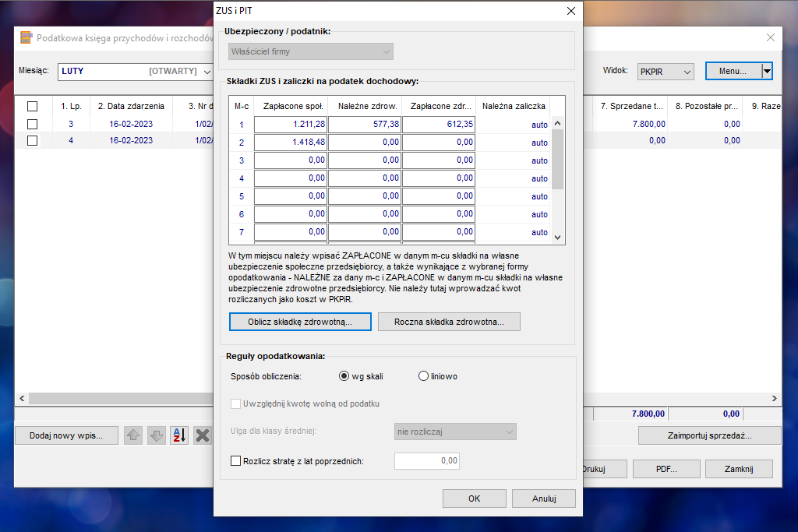
Task: Click the '2. Data zdarzenia' column header
Action: coord(131,106)
